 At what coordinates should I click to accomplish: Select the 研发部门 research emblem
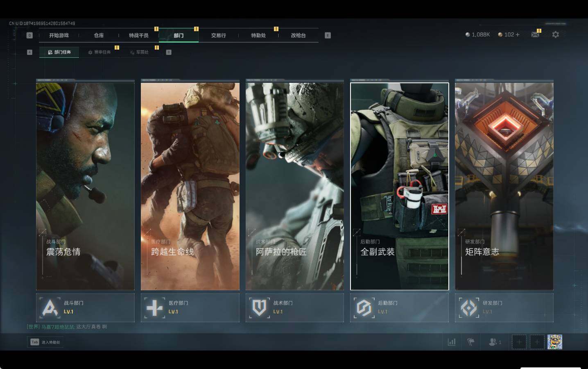(469, 307)
